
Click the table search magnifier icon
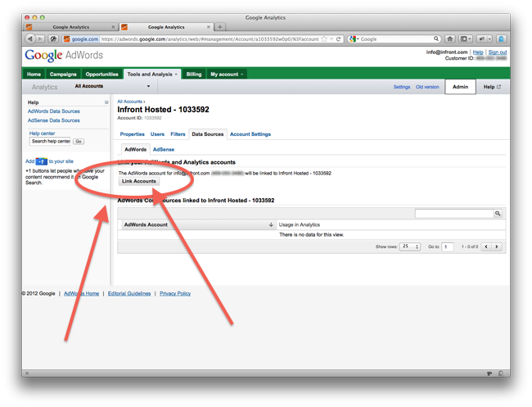click(x=498, y=213)
